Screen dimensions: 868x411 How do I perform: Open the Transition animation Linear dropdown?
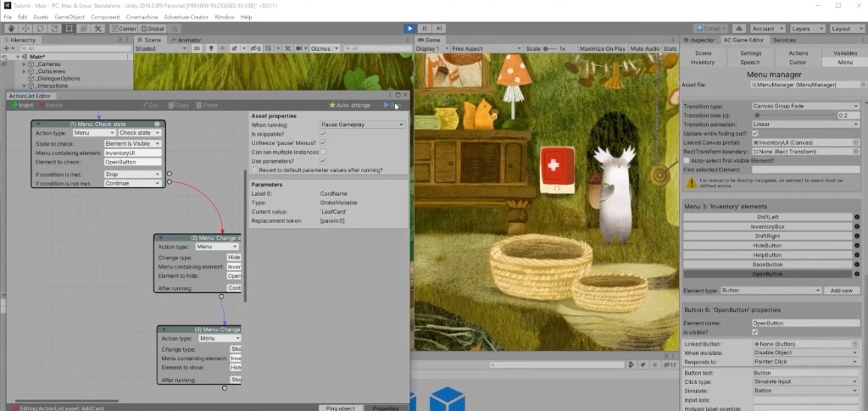[806, 125]
